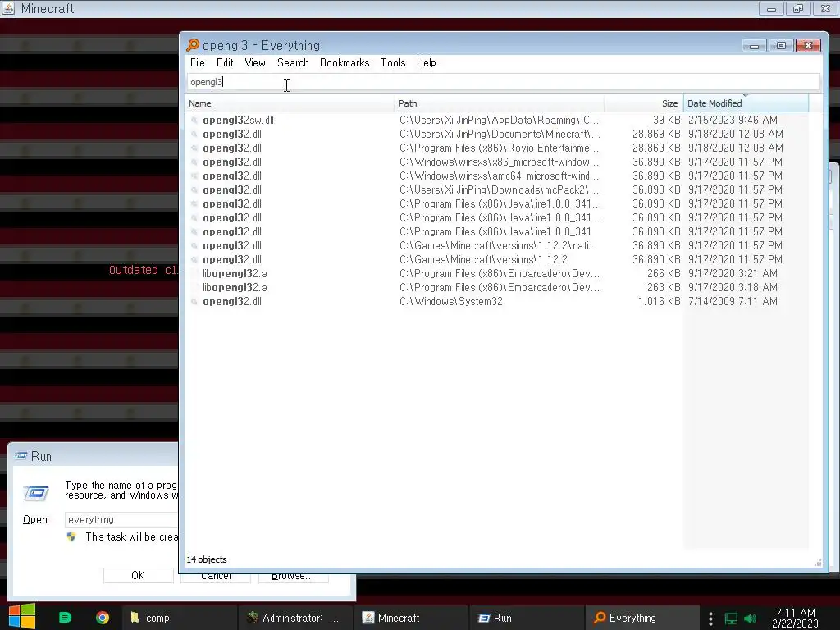Click path C:\Windows\System32
The width and height of the screenshot is (840, 630).
tap(451, 301)
